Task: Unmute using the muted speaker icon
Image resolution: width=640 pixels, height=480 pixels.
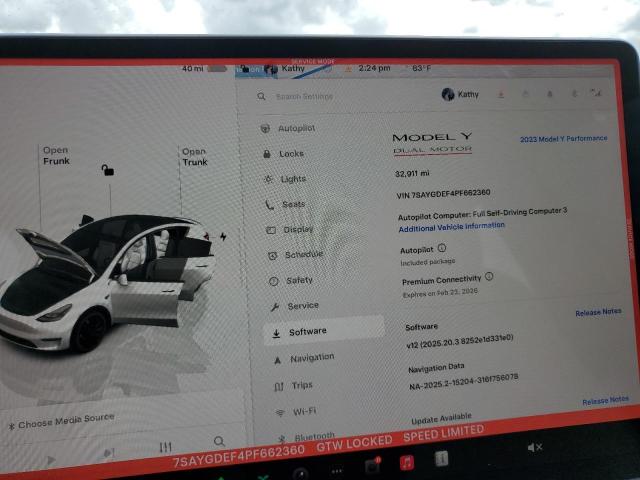Action: tap(535, 447)
